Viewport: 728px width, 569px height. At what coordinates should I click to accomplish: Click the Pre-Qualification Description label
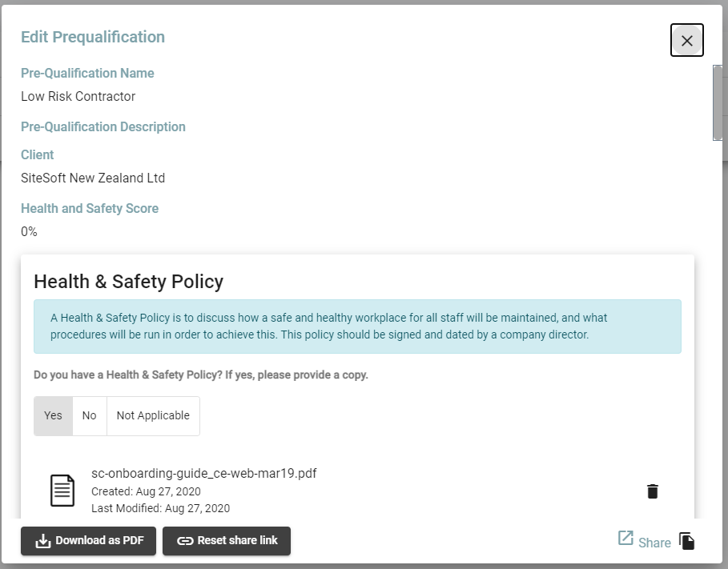pyautogui.click(x=103, y=126)
